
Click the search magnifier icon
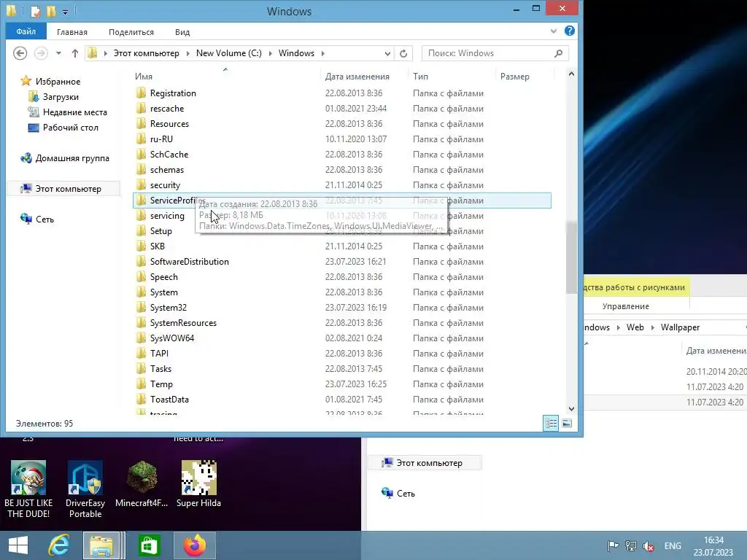558,53
